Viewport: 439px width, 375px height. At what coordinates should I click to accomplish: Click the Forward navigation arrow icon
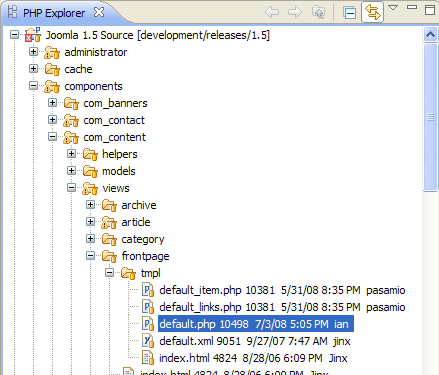point(295,12)
